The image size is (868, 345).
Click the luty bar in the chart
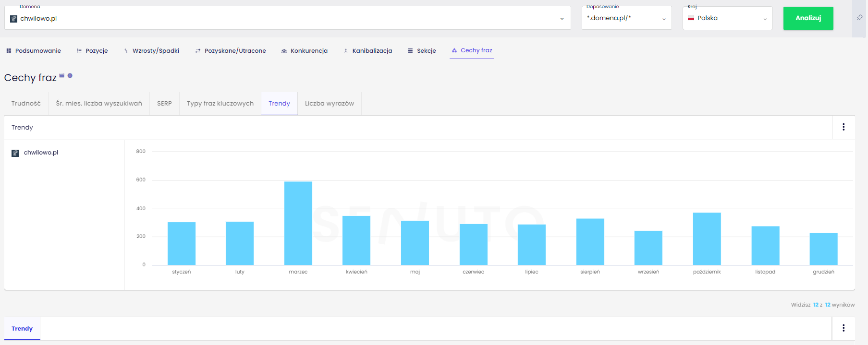pos(240,243)
